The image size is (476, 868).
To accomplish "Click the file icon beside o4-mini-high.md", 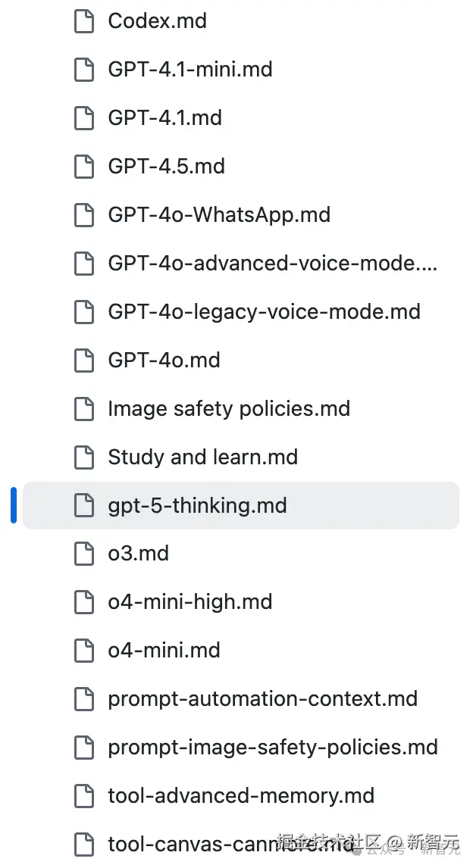I will pyautogui.click(x=83, y=602).
